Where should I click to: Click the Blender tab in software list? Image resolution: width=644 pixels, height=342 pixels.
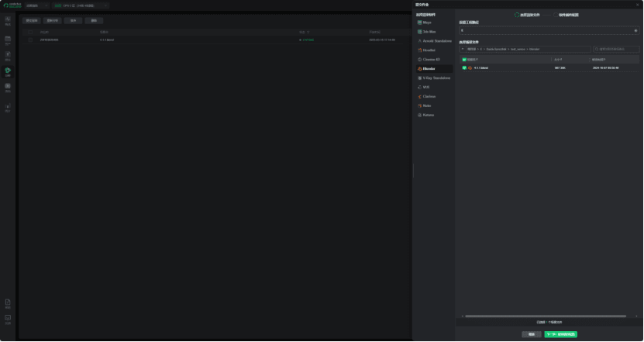point(429,69)
